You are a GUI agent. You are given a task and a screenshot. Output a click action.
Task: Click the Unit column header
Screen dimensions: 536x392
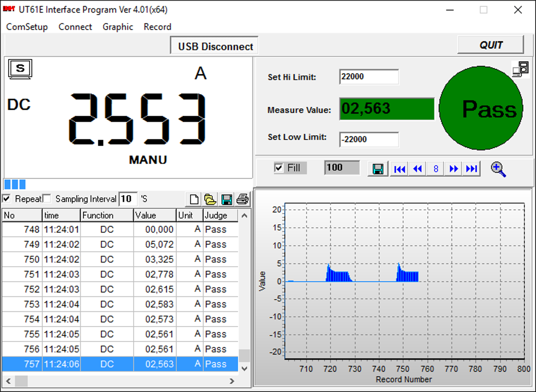190,215
